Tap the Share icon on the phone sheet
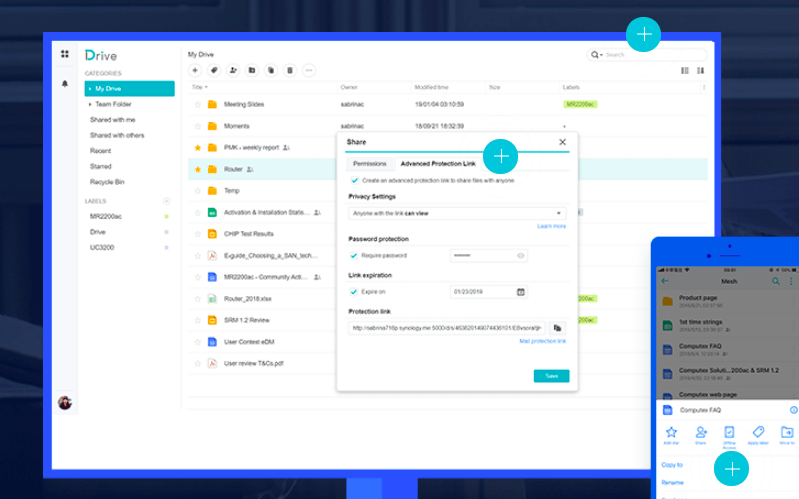Screen dimensions: 799x499 click(701, 435)
